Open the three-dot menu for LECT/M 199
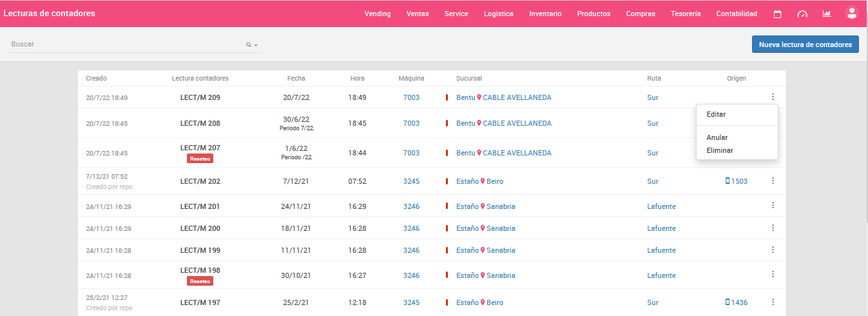The image size is (868, 316). (x=773, y=250)
